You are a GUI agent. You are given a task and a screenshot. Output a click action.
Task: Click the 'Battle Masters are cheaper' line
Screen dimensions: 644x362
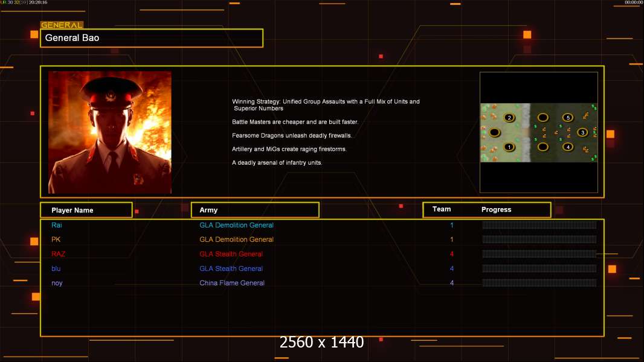pyautogui.click(x=295, y=122)
